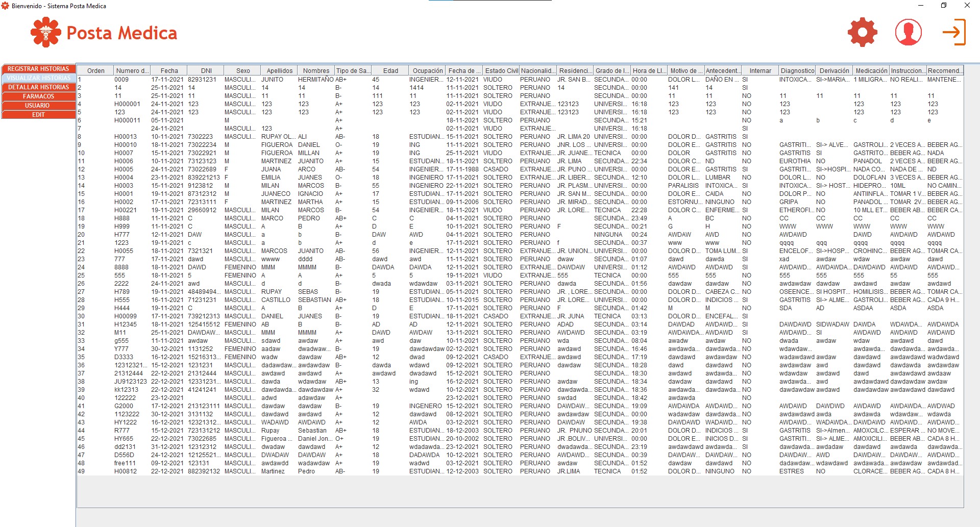Click hour 22:34 cell
This screenshot has height=527, width=980.
coord(649,161)
